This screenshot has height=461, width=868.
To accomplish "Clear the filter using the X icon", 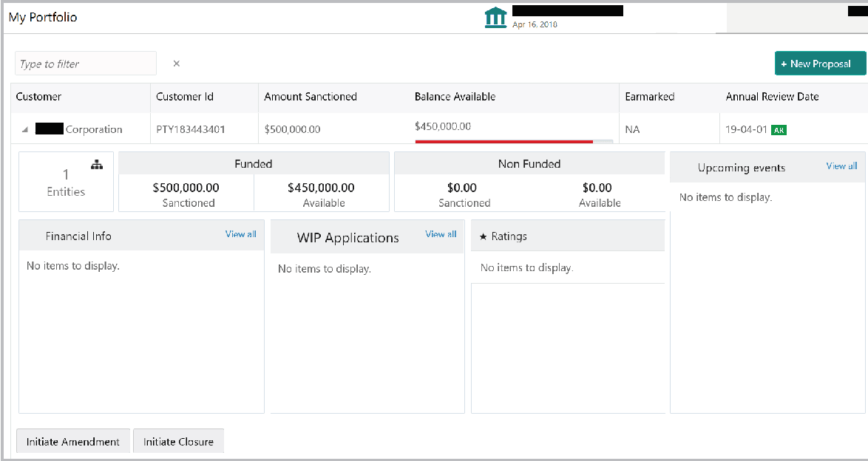I will tap(176, 64).
